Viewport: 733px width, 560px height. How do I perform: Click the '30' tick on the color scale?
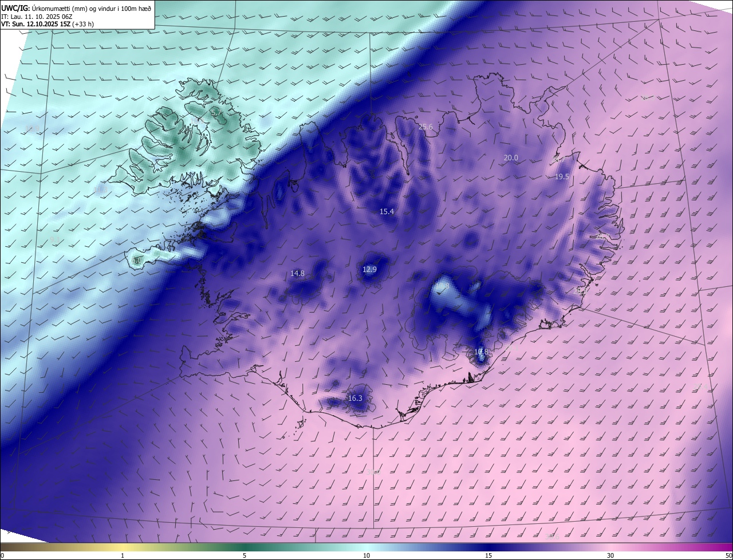(x=610, y=555)
